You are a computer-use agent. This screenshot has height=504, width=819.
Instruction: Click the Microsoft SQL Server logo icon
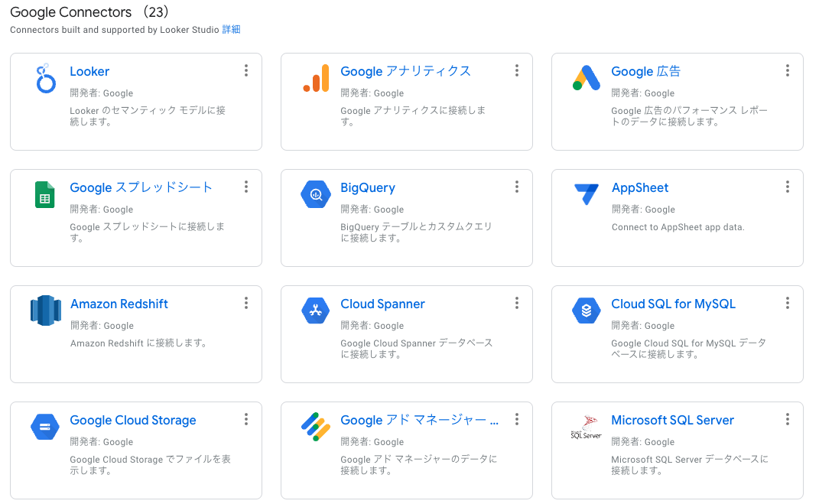[x=586, y=428]
